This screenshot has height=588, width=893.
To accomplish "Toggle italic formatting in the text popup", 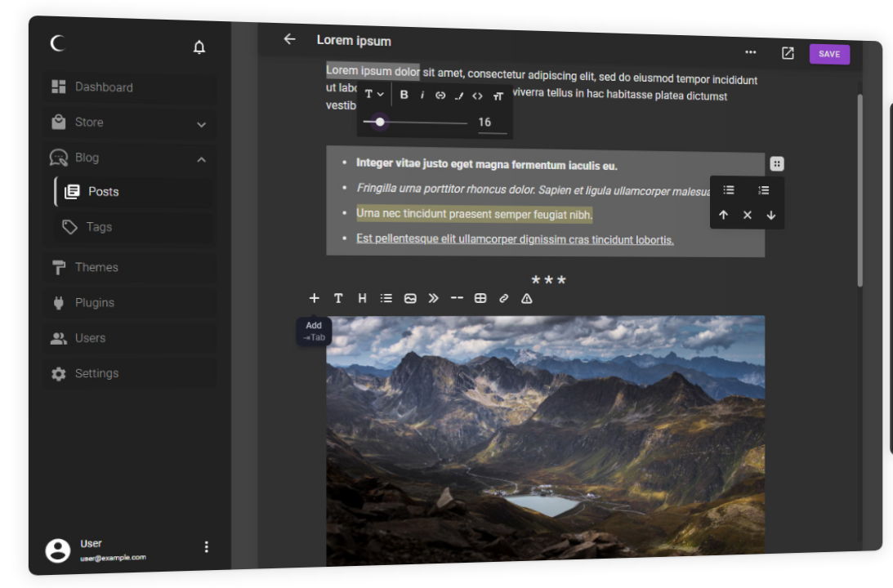I will coord(422,95).
